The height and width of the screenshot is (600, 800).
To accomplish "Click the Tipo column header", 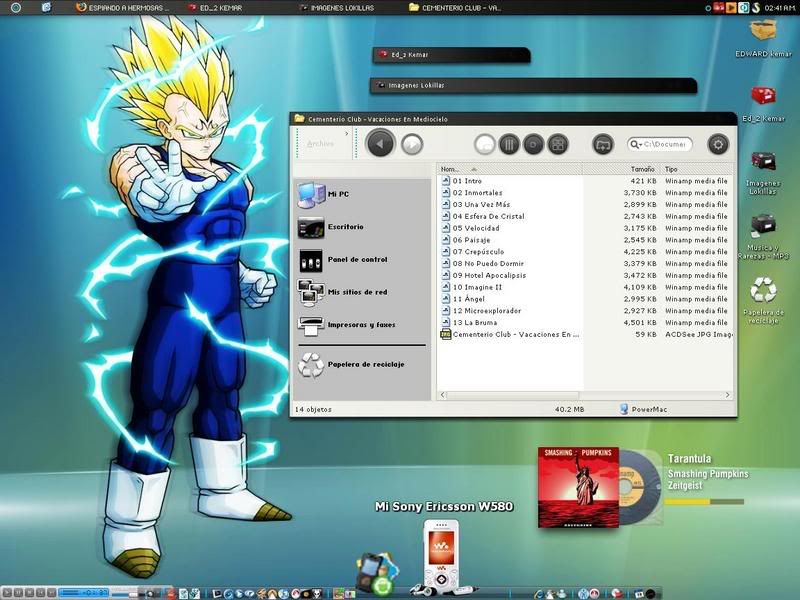I will [x=697, y=169].
